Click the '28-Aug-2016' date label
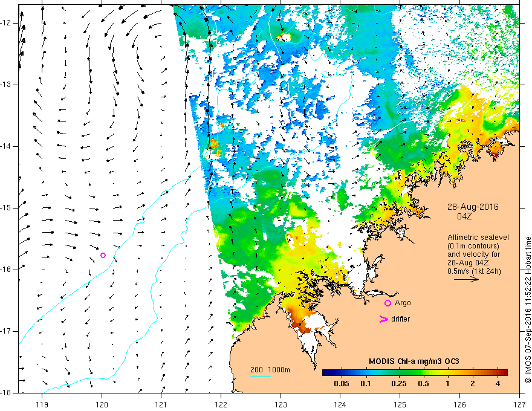This screenshot has height=411, width=532. [x=473, y=207]
